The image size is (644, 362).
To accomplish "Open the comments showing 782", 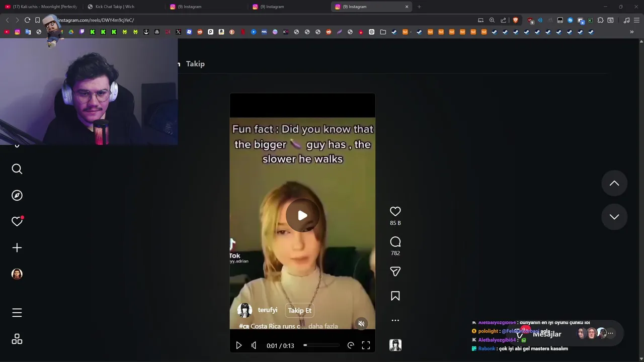I will pos(395,242).
